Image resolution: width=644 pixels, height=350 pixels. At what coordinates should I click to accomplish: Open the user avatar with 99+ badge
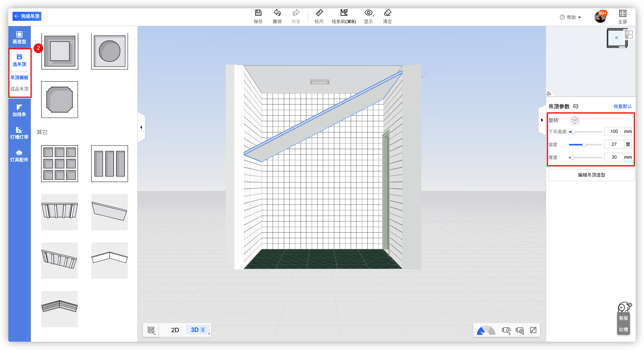(x=600, y=17)
